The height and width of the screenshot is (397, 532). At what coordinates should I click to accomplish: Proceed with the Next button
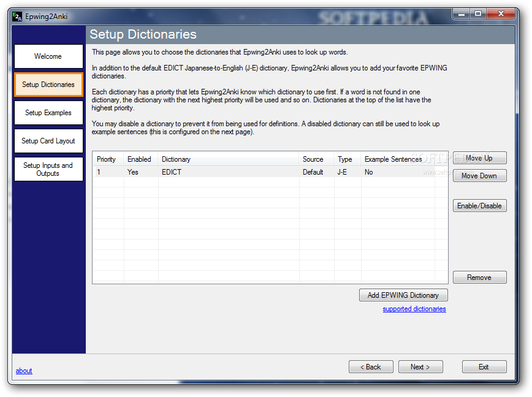click(420, 367)
